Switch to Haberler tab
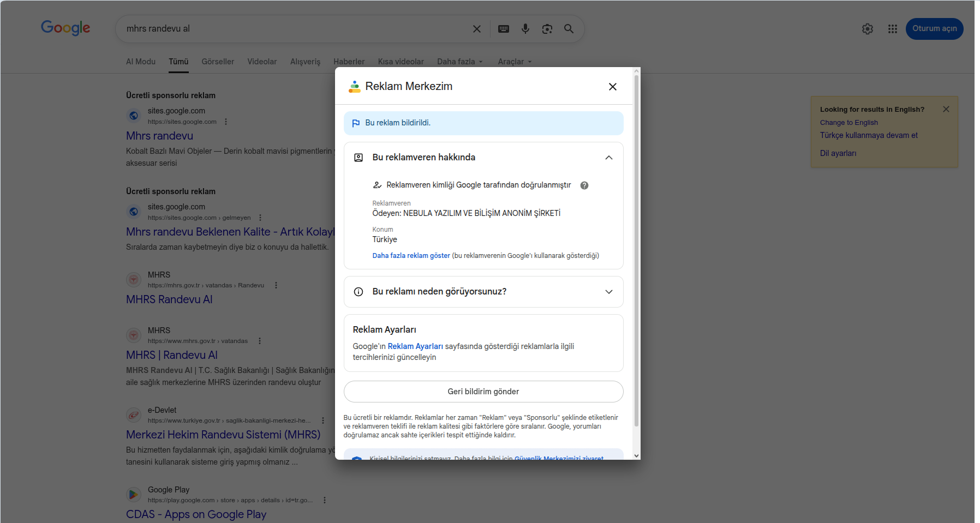Image resolution: width=980 pixels, height=523 pixels. 349,62
